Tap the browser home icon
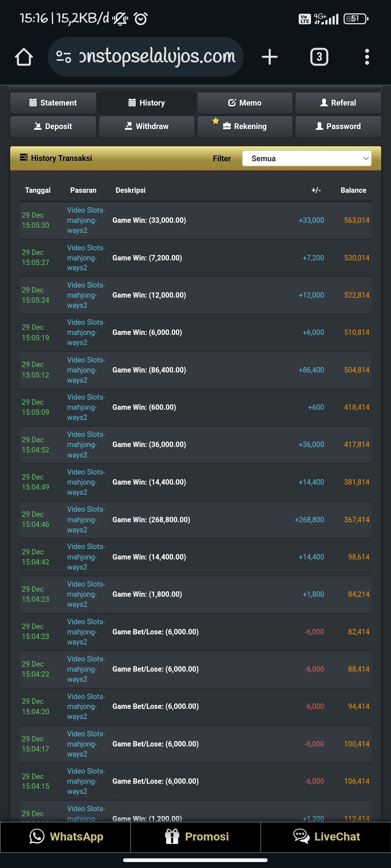The height and width of the screenshot is (868, 391). (24, 57)
